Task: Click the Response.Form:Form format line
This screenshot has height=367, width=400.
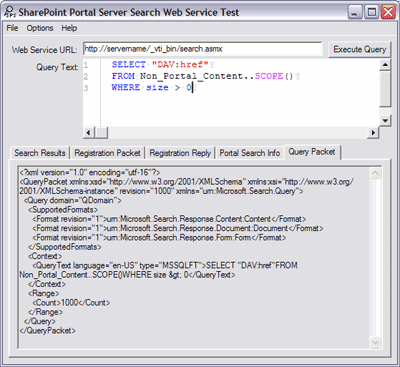Action: point(159,238)
